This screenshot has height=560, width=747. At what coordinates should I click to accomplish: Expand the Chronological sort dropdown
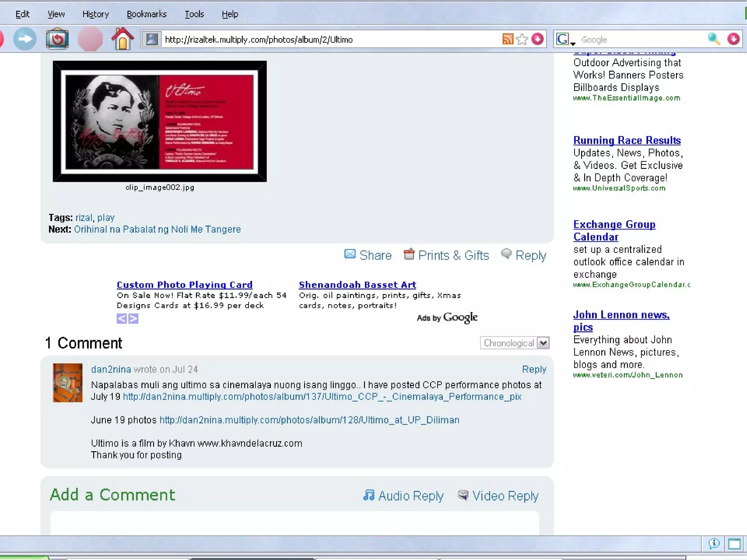click(x=543, y=343)
